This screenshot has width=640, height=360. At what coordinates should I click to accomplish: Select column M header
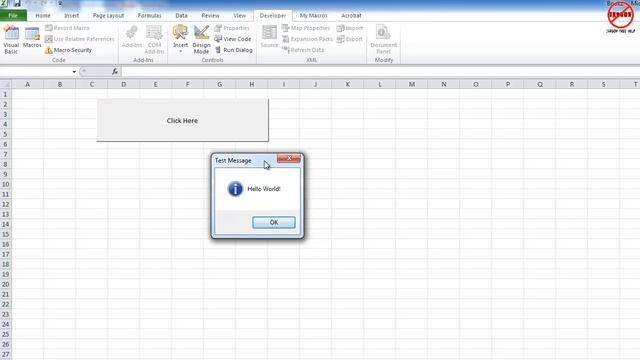coord(412,84)
